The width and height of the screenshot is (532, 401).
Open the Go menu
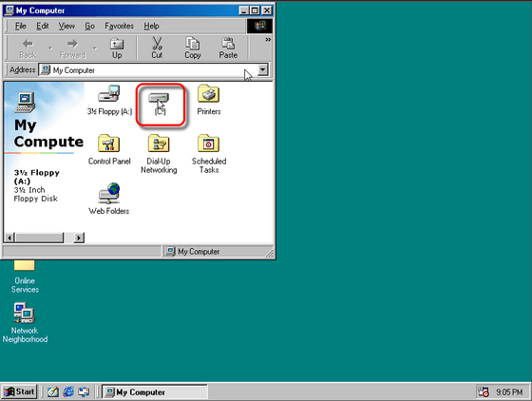click(x=89, y=26)
